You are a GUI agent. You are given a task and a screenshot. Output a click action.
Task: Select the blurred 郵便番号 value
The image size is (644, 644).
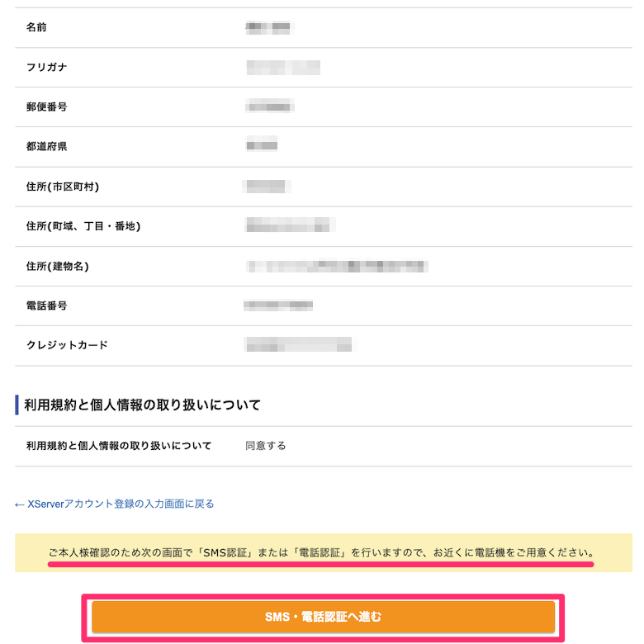tap(269, 107)
